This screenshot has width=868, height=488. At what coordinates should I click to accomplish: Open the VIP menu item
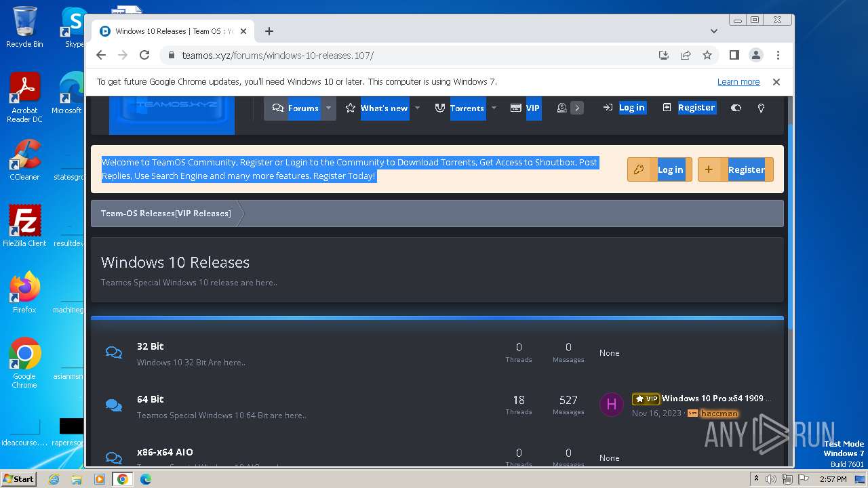pos(525,108)
